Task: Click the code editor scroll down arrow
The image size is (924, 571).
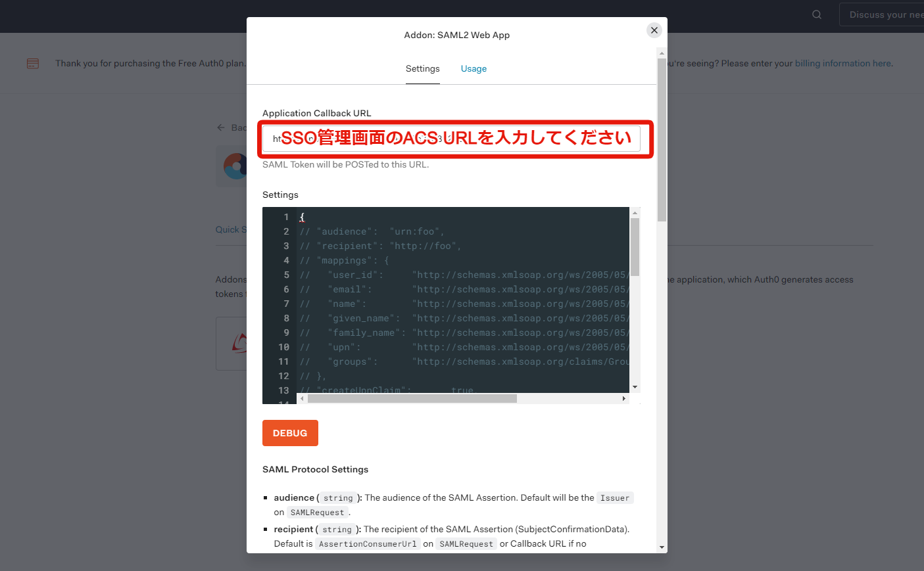Action: click(635, 387)
